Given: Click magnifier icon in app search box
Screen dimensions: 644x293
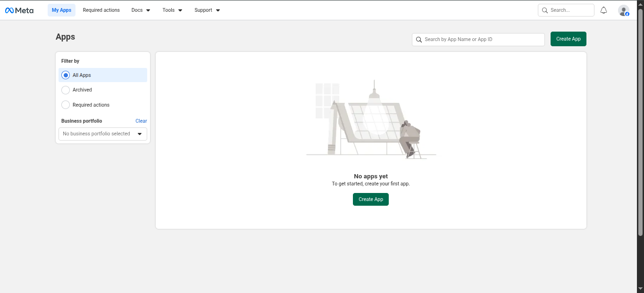Looking at the screenshot, I should pyautogui.click(x=419, y=40).
